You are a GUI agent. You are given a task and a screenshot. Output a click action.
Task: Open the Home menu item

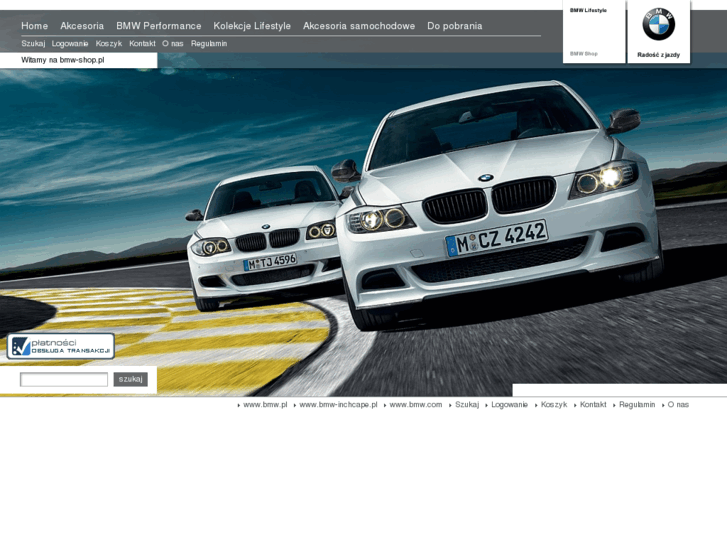(35, 26)
